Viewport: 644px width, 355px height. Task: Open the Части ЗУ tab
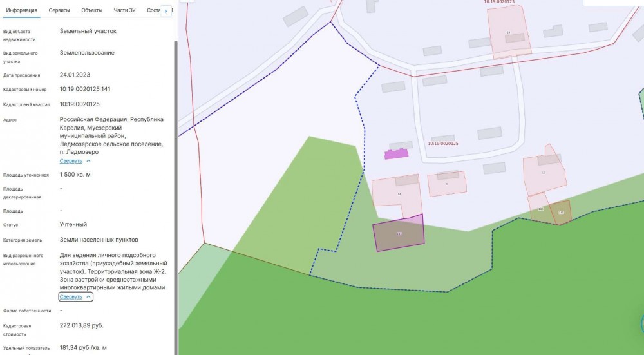click(125, 10)
